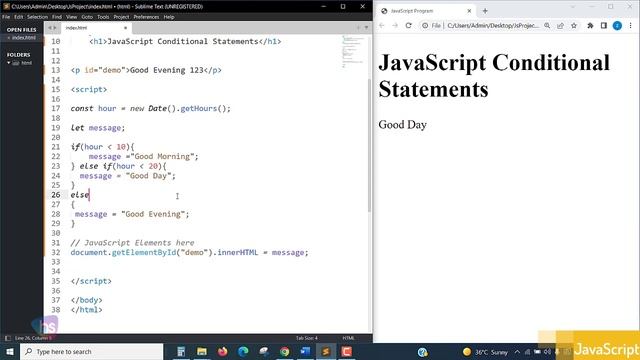Open the View menu

pyautogui.click(x=71, y=17)
